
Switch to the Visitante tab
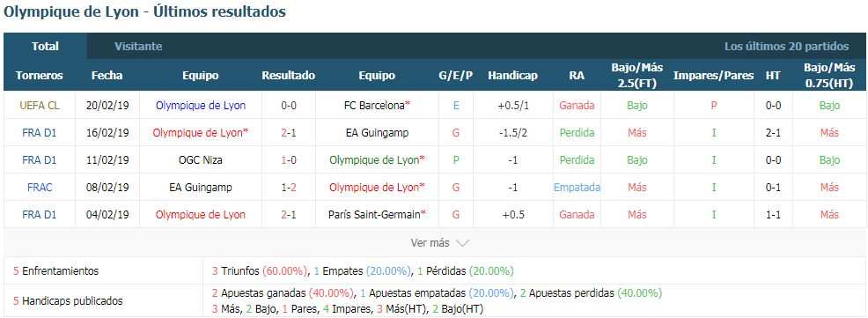138,47
